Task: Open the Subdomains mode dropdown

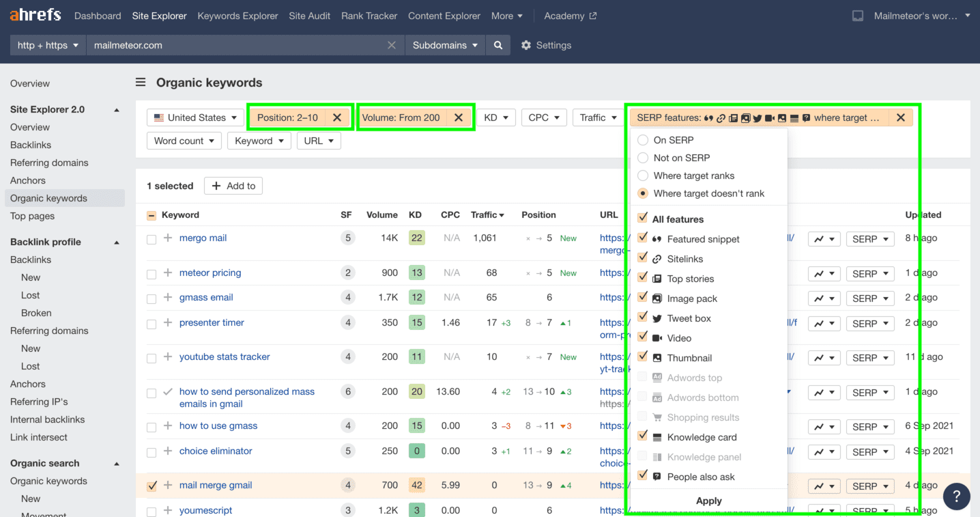Action: click(445, 45)
